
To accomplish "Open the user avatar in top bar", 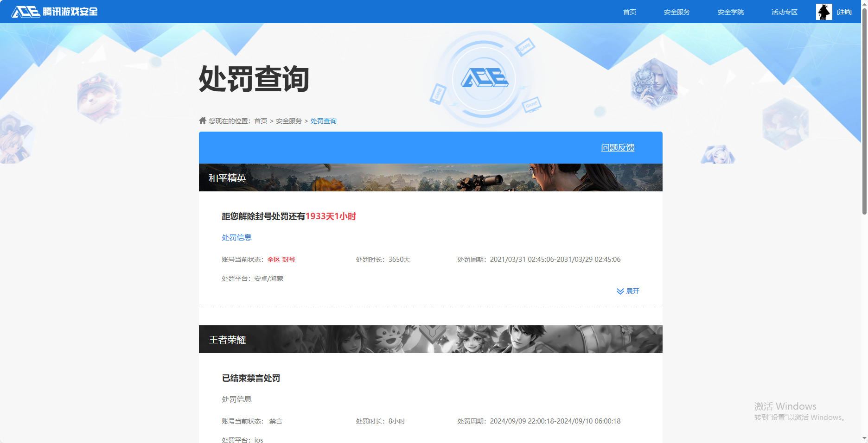I will [823, 12].
